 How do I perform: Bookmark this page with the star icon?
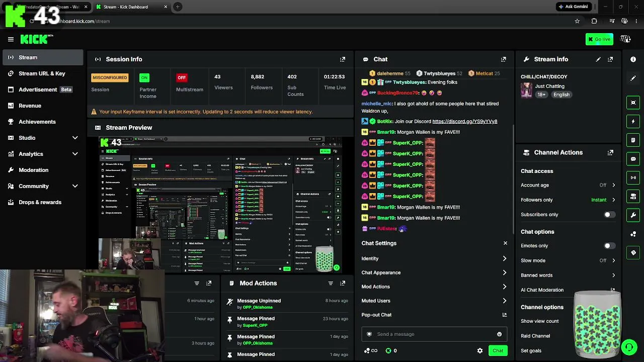577,21
